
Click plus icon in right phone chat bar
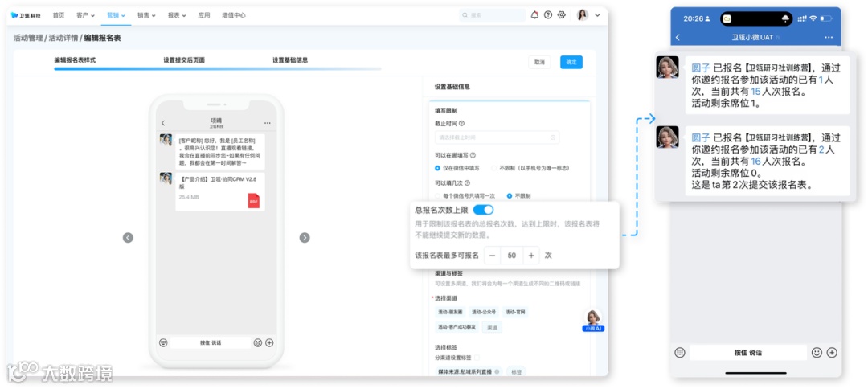[x=832, y=353]
